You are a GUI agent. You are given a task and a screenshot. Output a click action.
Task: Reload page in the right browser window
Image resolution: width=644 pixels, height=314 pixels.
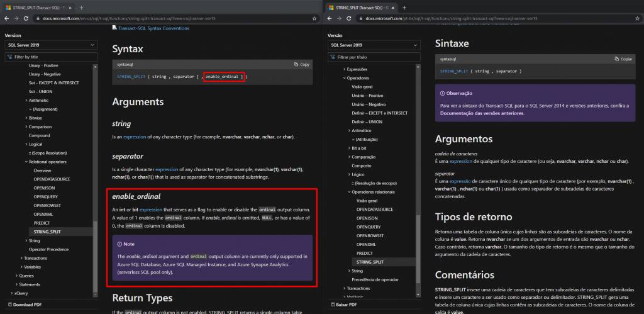348,18
